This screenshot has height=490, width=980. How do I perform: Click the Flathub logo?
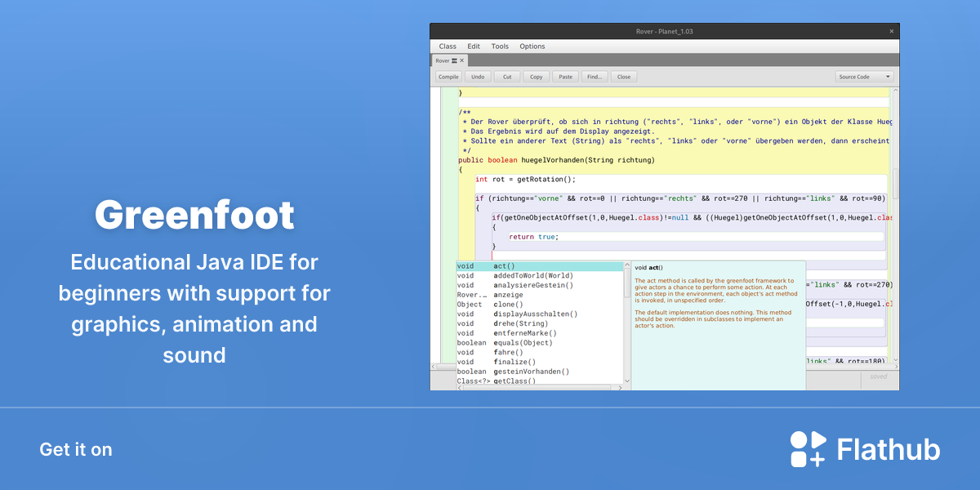(x=865, y=449)
